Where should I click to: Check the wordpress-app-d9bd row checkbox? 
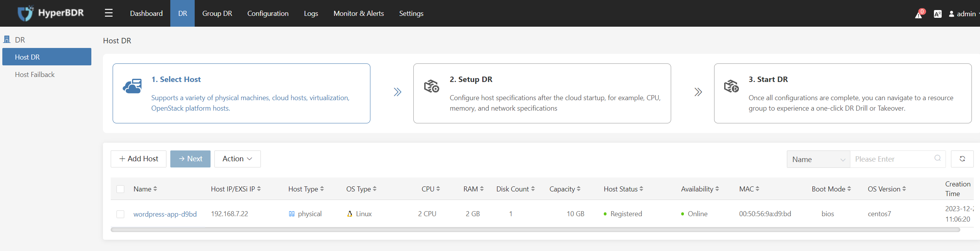(x=120, y=214)
